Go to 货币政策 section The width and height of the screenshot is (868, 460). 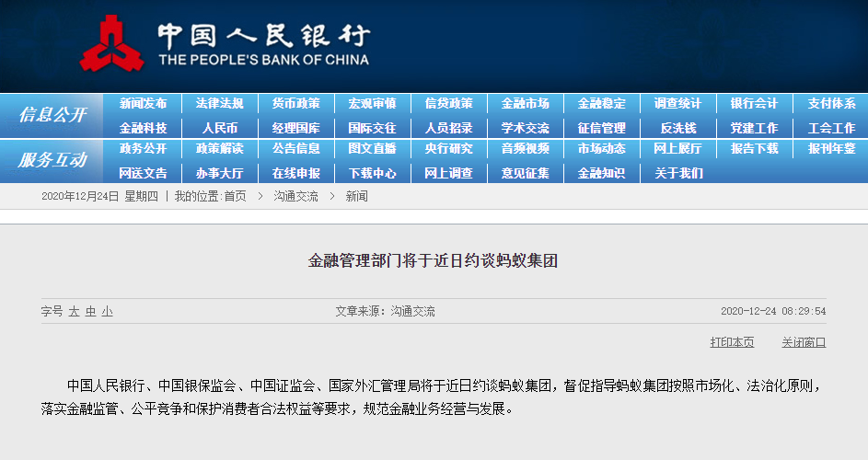click(295, 104)
